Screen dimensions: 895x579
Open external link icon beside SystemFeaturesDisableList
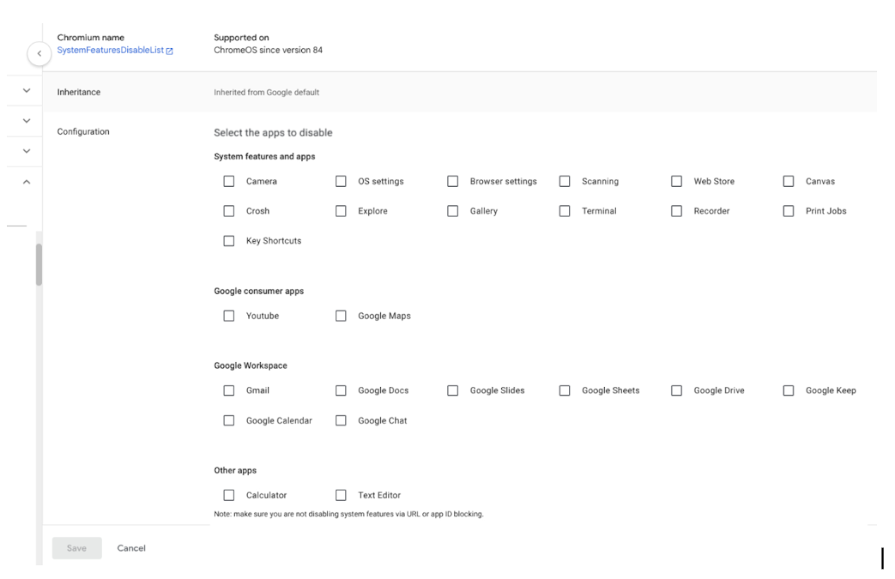coord(170,51)
